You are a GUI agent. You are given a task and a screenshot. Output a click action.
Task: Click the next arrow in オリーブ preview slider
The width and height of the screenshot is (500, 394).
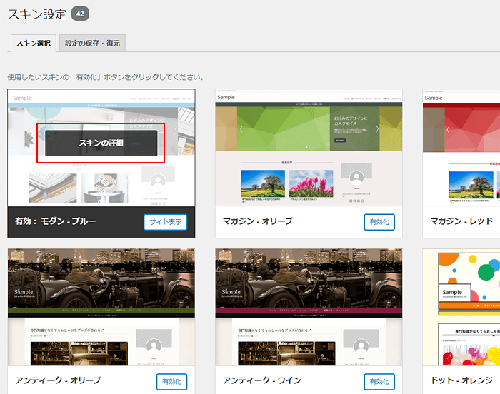[x=377, y=129]
